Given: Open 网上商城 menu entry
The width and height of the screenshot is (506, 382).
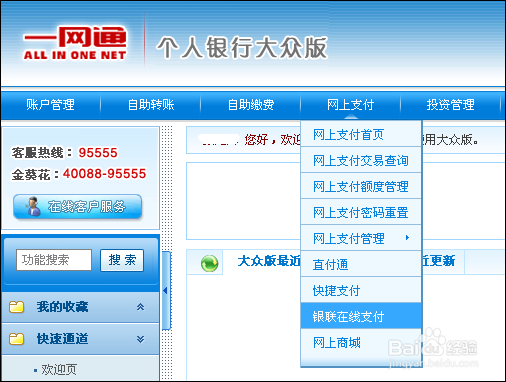Looking at the screenshot, I should 361,342.
